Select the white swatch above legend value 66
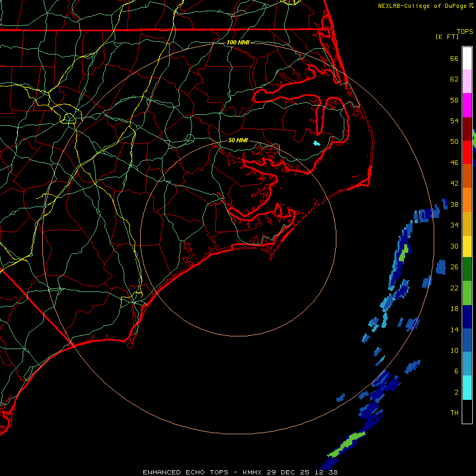Image resolution: width=476 pixels, height=476 pixels. (x=467, y=58)
